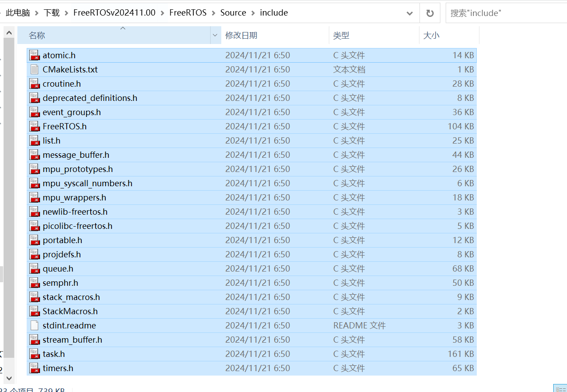Expand the chevron after Source in breadcrumb

pos(253,13)
